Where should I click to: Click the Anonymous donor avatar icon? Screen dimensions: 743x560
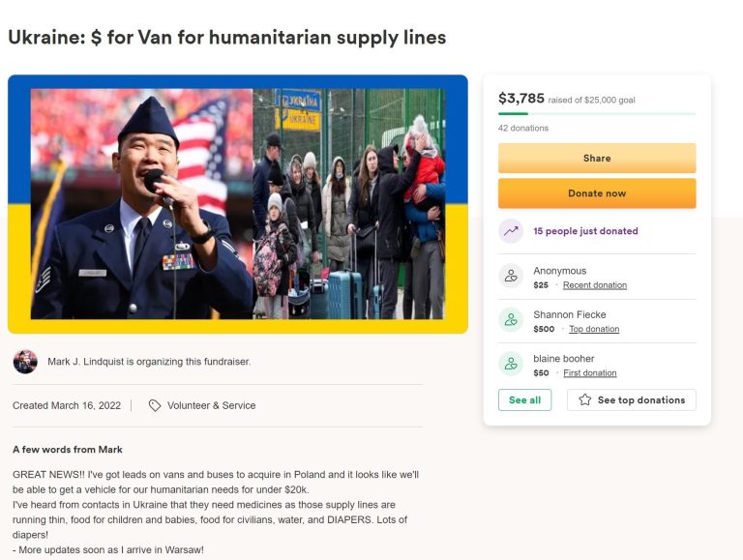[x=511, y=276]
